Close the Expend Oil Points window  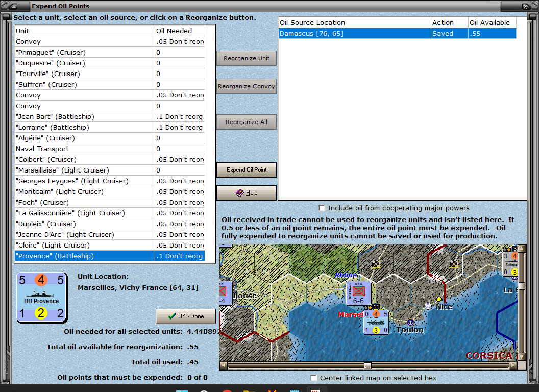pos(525,6)
